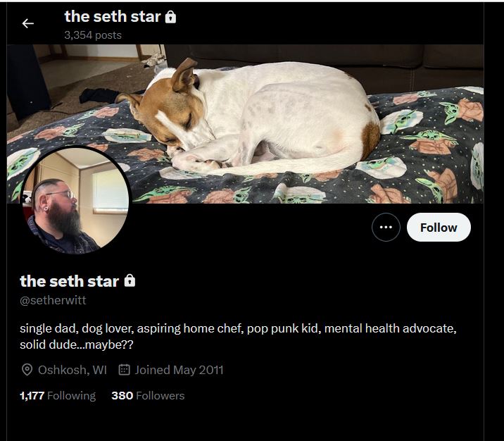This screenshot has width=504, height=441.
Task: Click the Oshkosh, WI location text
Action: point(73,370)
